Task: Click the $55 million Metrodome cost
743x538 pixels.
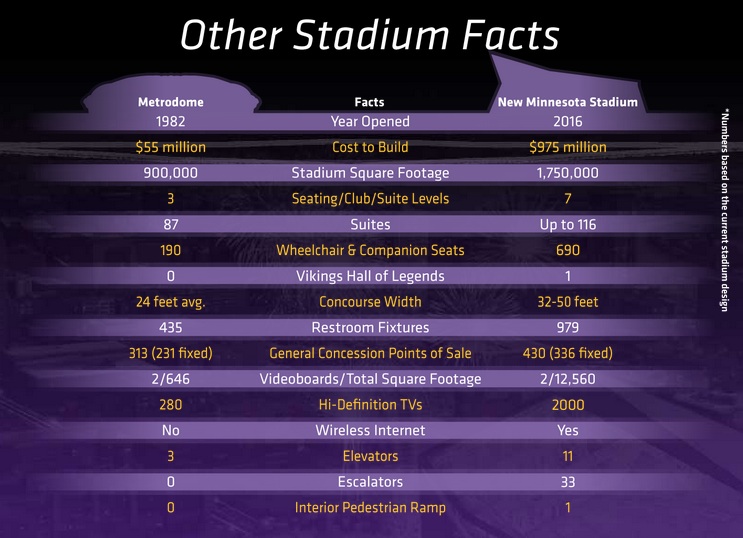Action: (171, 147)
